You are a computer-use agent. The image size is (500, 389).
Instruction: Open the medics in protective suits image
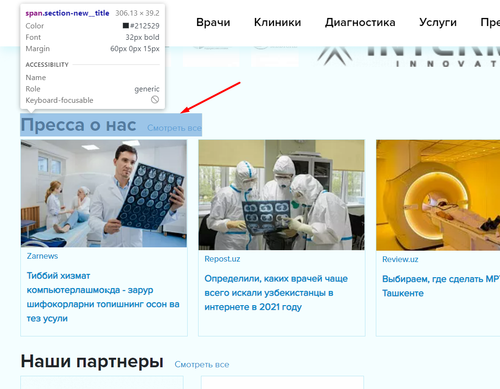click(281, 195)
